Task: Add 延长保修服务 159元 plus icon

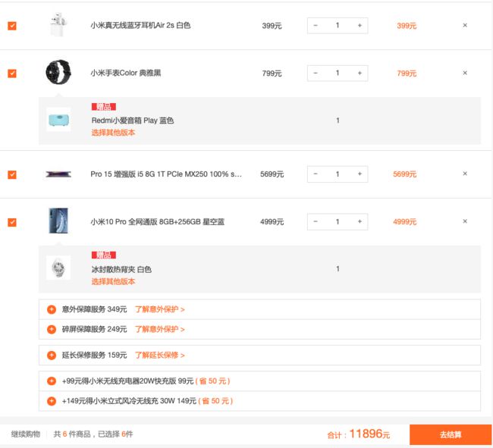Action: (52, 356)
